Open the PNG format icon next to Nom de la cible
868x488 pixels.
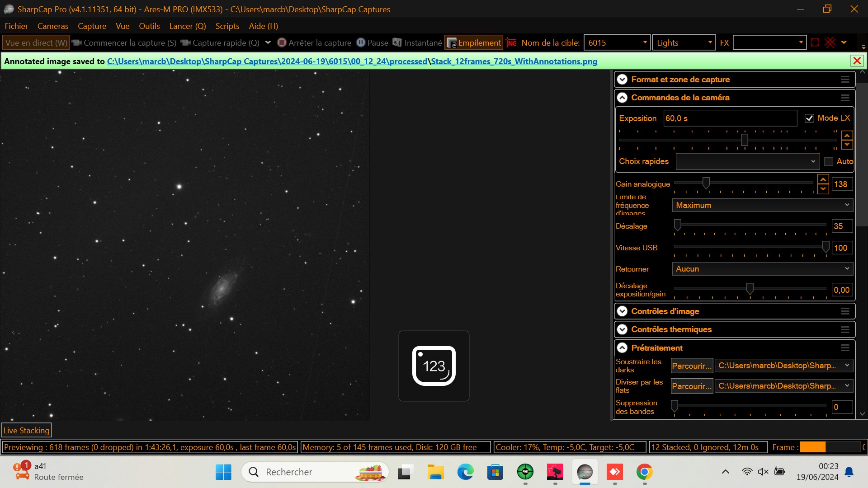pyautogui.click(x=511, y=42)
